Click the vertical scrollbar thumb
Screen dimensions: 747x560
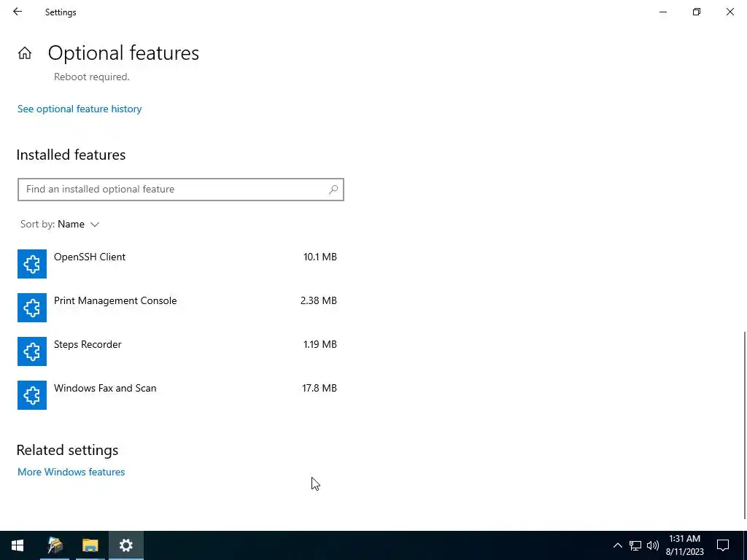point(744,425)
